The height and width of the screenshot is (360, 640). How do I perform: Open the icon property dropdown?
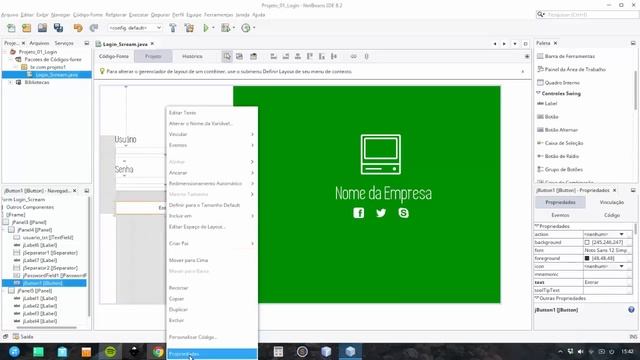click(x=621, y=267)
